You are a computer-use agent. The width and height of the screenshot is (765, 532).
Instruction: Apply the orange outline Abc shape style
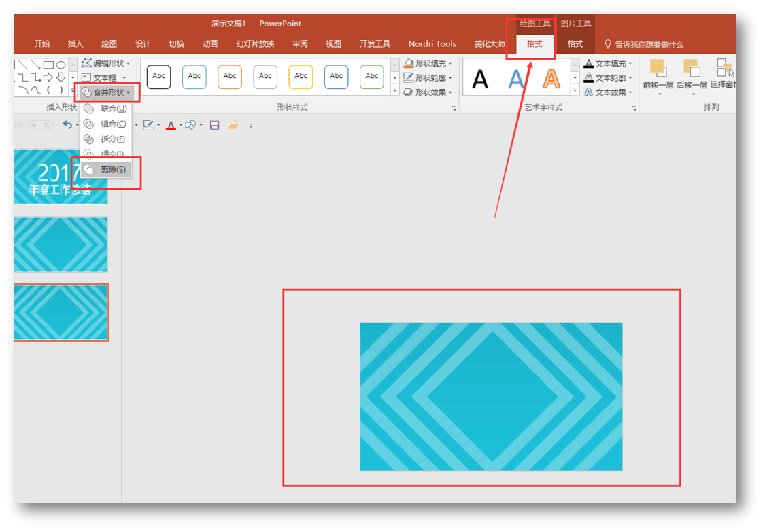(x=230, y=77)
